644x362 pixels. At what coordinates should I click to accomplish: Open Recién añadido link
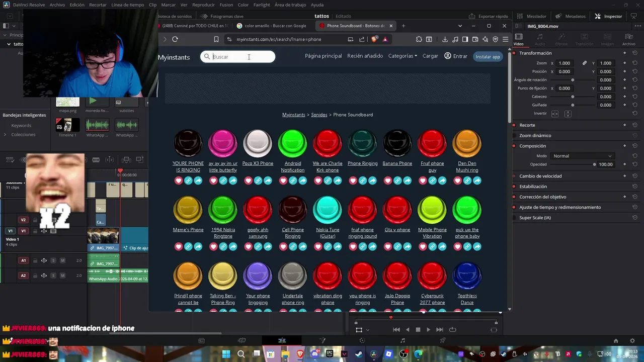[x=365, y=56]
